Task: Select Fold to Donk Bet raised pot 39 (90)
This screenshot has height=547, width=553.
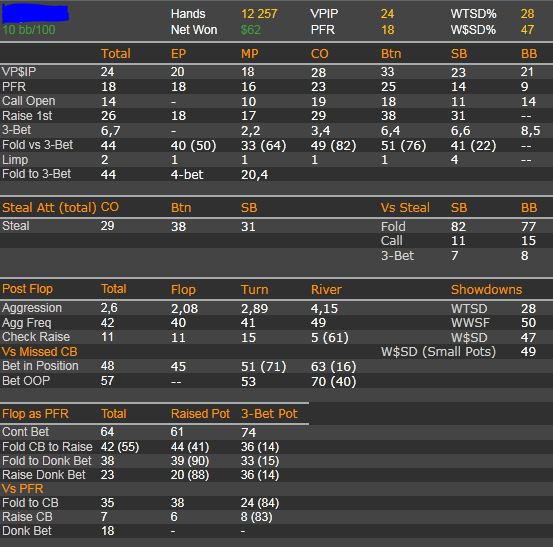Action: click(x=190, y=461)
